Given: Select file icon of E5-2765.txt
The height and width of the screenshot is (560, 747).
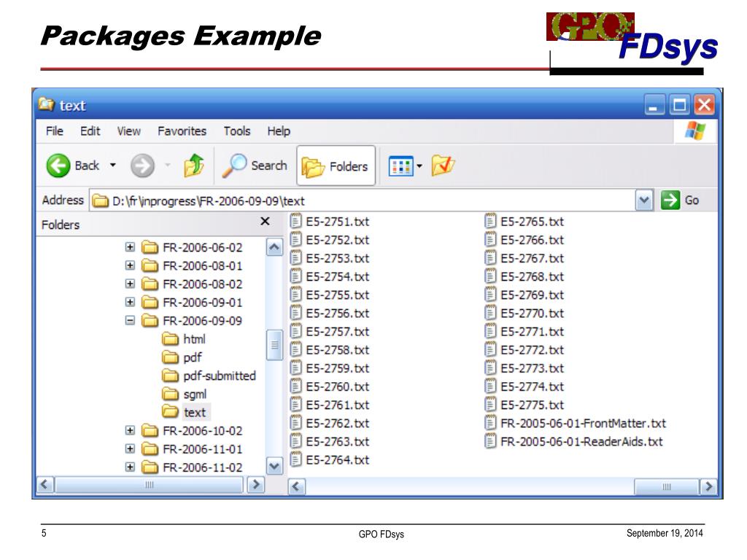Looking at the screenshot, I should (490, 221).
